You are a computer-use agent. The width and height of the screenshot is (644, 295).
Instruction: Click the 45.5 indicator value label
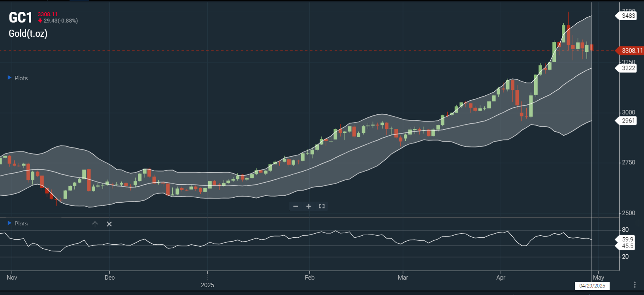click(627, 246)
